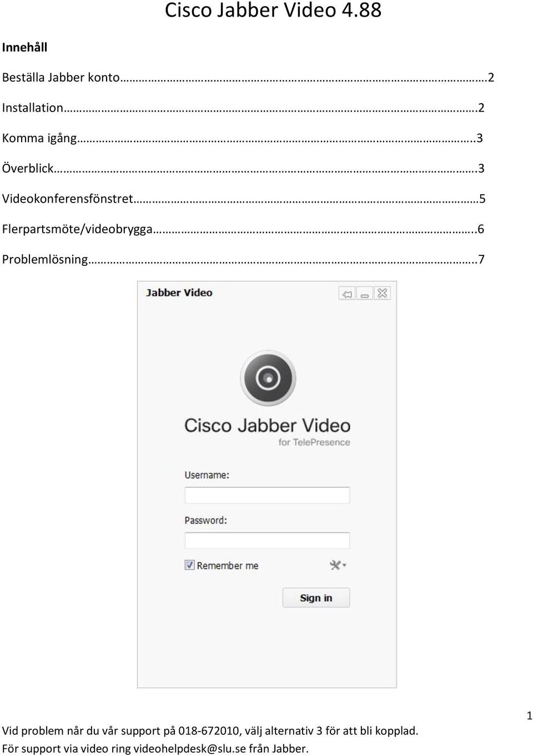The width and height of the screenshot is (533, 756).
Task: Click the 'for TelePresence' subtitle text
Action: (314, 442)
